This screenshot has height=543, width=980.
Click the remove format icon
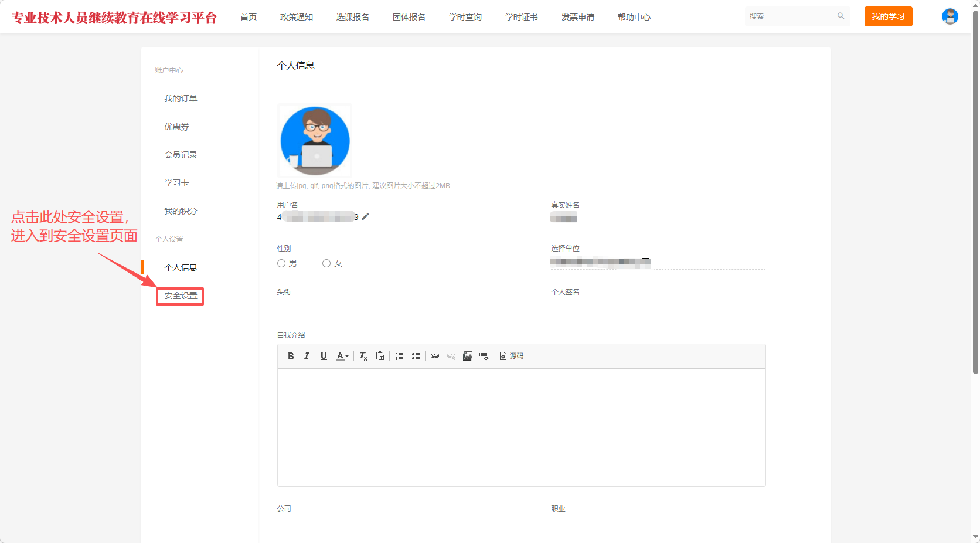(363, 356)
